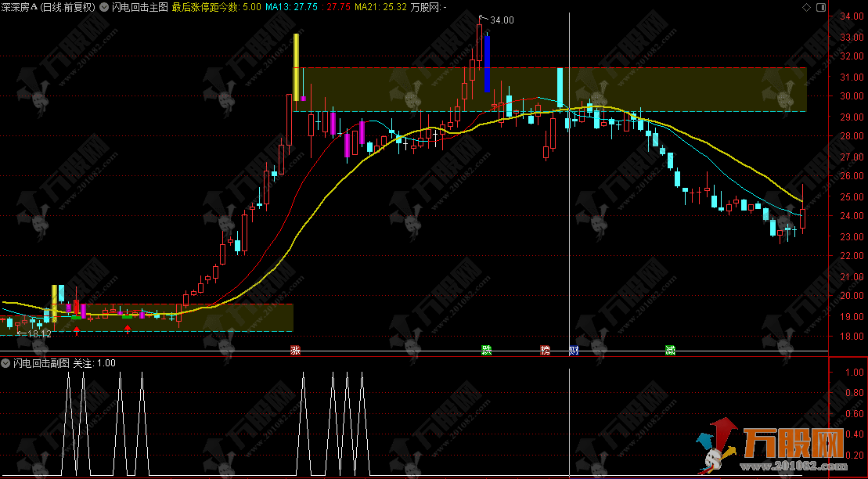Click the red '榜' event marker
This screenshot has width=868, height=479.
pyautogui.click(x=546, y=350)
